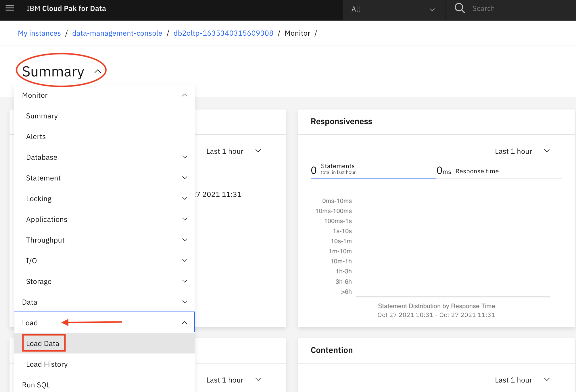Navigate to My instances breadcrumb link
Screen dimensions: 576x392
[39, 33]
